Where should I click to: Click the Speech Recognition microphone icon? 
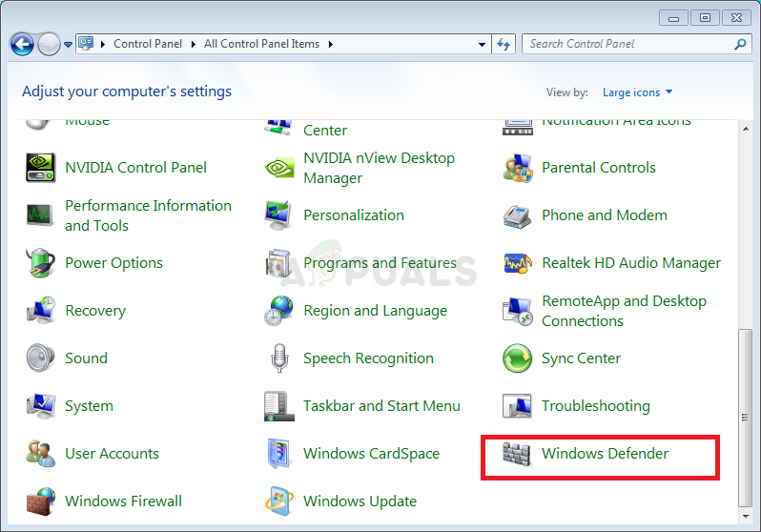click(279, 358)
